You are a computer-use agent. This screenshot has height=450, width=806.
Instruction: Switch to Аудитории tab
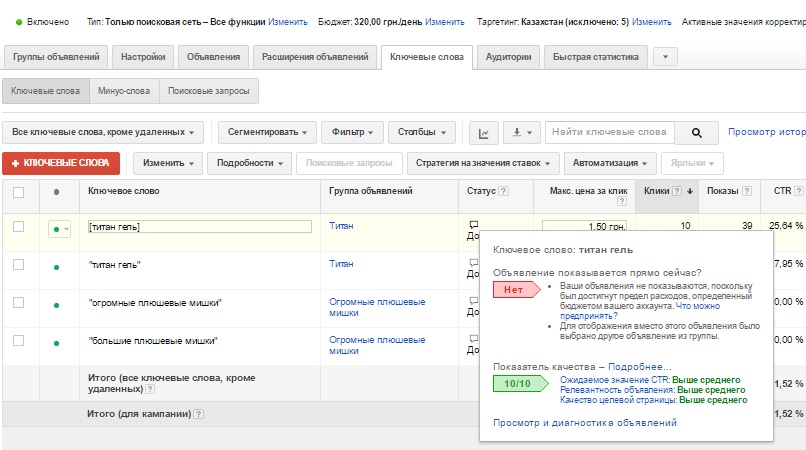(508, 57)
